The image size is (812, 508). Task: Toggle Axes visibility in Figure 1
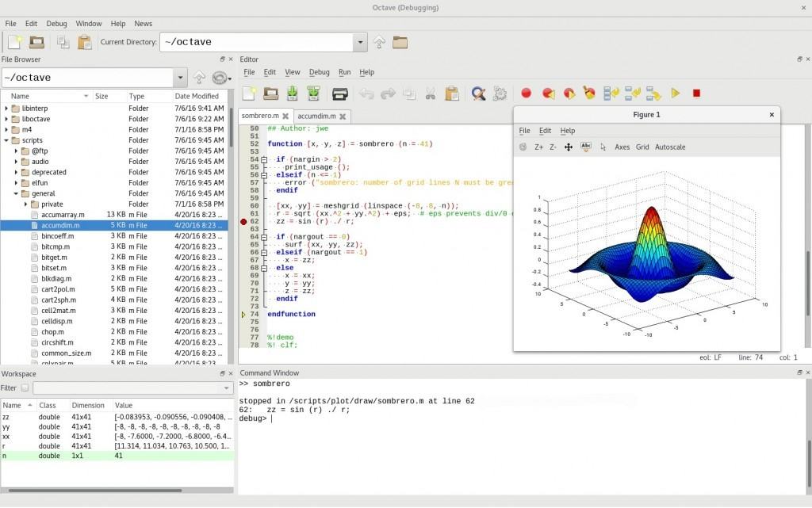point(622,147)
